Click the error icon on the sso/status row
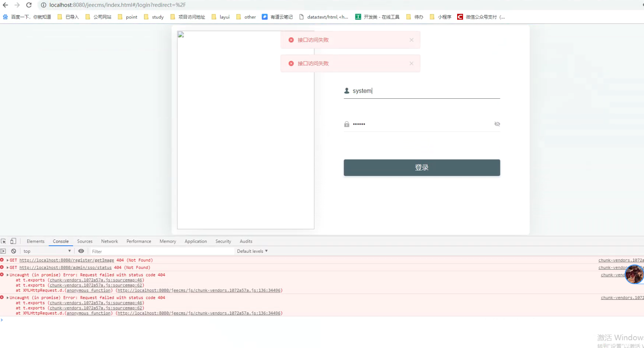 click(x=2, y=267)
